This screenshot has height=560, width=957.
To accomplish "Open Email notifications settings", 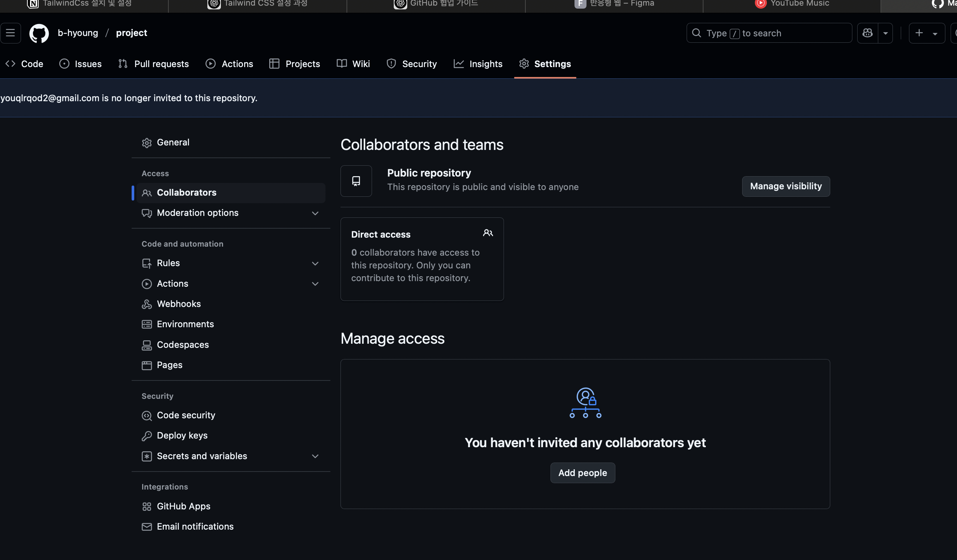I will [x=195, y=526].
